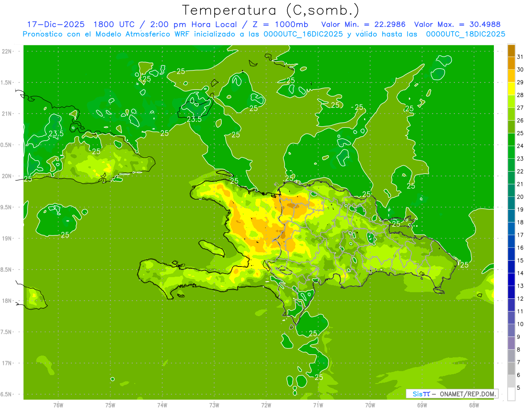This screenshot has width=532, height=411.
Task: Click the 0000UTC_16DIC2025 initialization text
Action: 303,34
